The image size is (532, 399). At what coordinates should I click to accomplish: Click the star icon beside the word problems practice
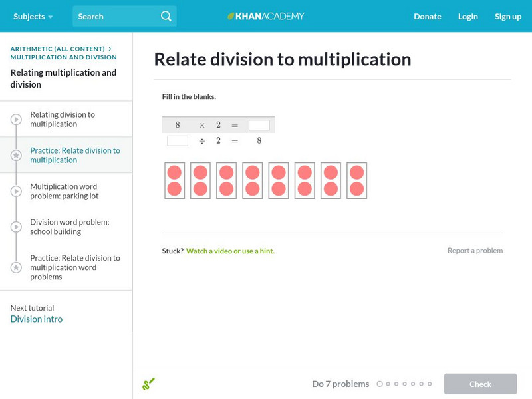tap(15, 267)
